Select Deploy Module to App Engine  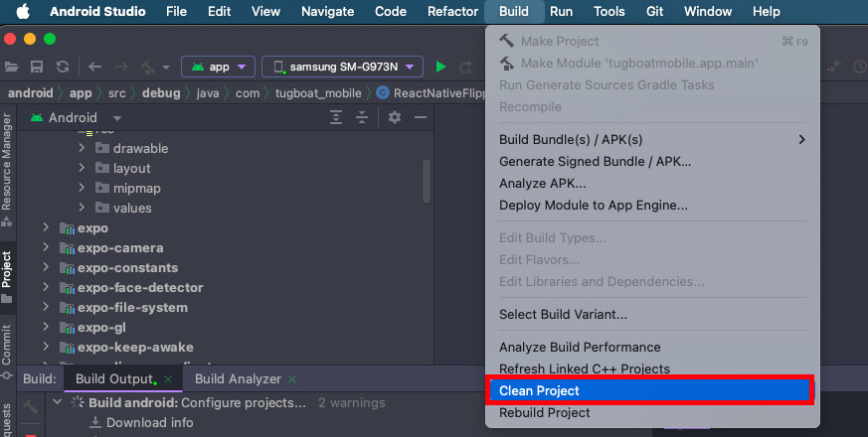652,206
